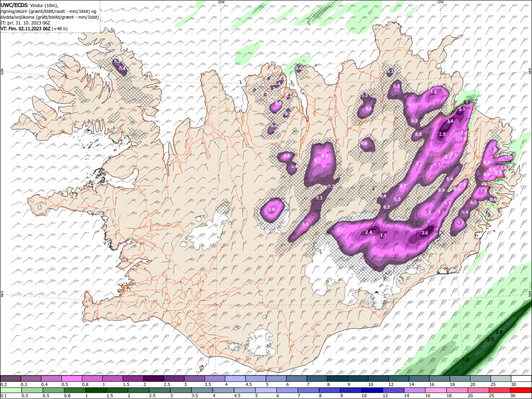Click the legend label 0.4 in the snow scale
Screen dimensions: 532x399
44,384
